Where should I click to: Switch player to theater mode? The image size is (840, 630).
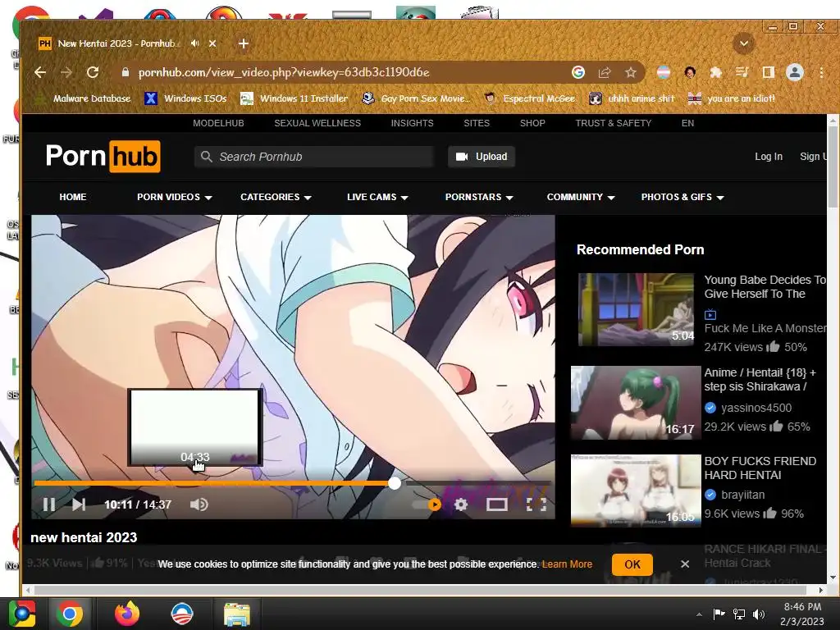pyautogui.click(x=496, y=504)
